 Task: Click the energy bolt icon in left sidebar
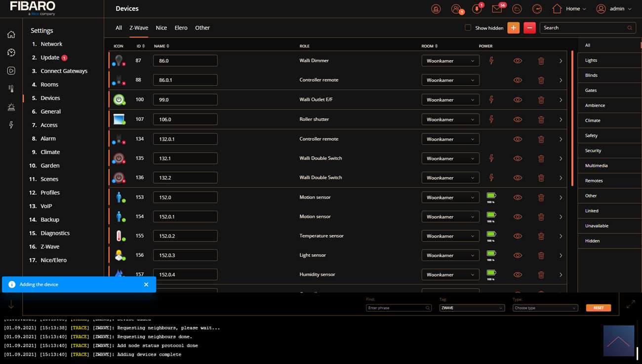point(11,125)
